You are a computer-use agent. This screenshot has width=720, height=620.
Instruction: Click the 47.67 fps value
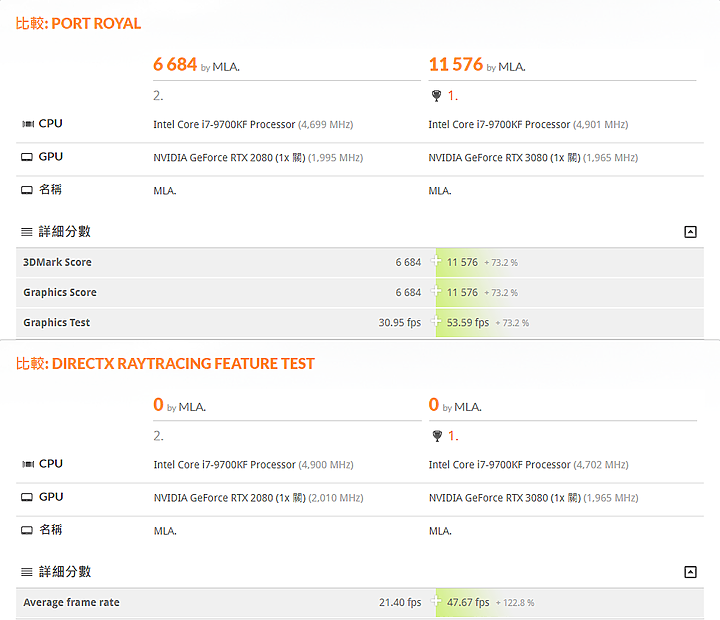tap(468, 602)
